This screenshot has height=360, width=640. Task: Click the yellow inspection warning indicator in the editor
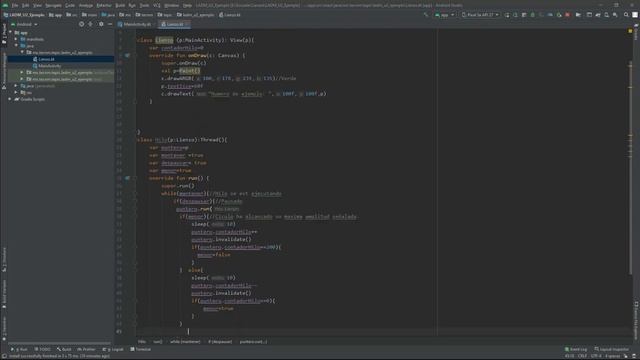[x=630, y=31]
